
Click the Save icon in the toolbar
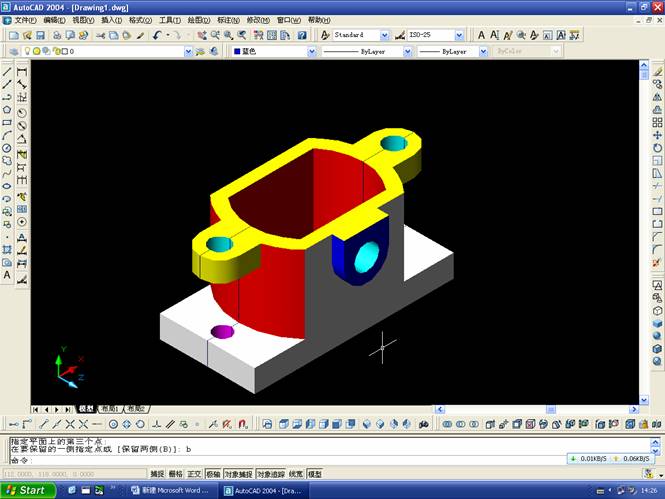coord(40,35)
